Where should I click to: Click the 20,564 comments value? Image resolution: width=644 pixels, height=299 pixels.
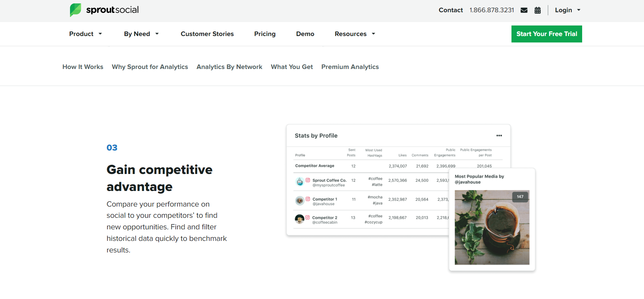pos(422,199)
